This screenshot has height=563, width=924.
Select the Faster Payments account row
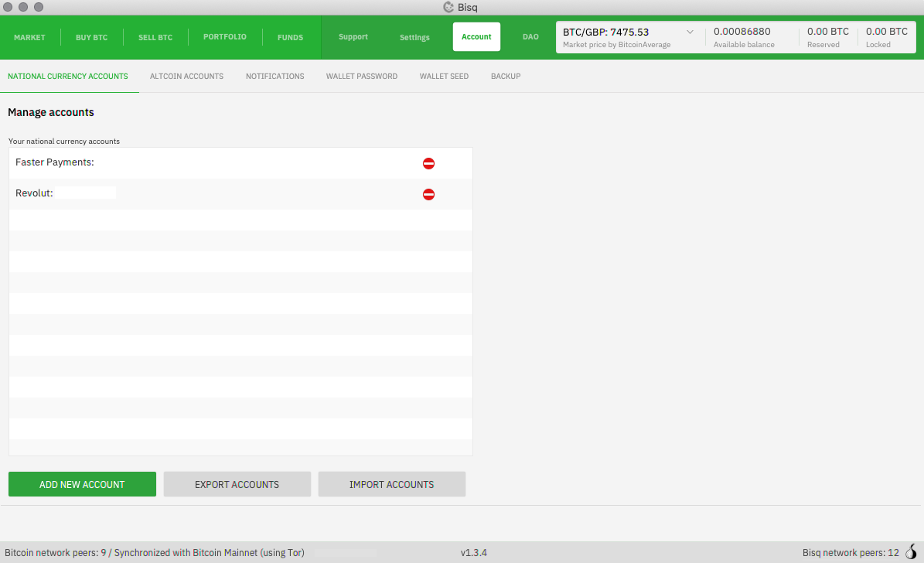pos(240,163)
